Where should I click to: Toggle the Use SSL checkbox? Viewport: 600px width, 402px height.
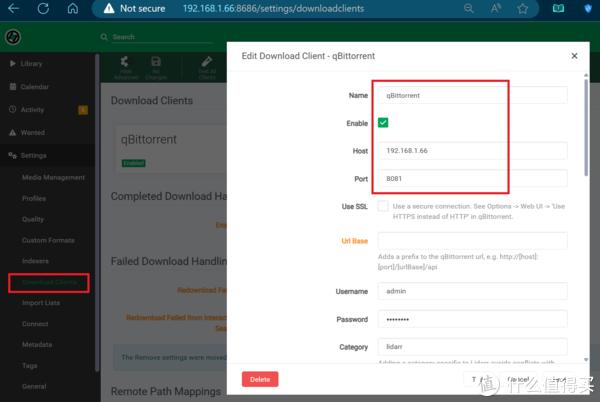(x=383, y=206)
